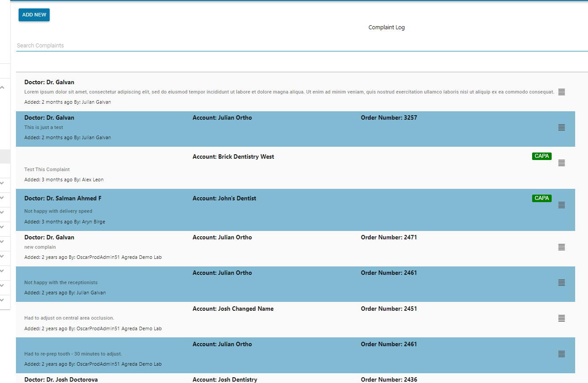Click ADD NEW button
This screenshot has height=383, width=588.
tap(34, 15)
